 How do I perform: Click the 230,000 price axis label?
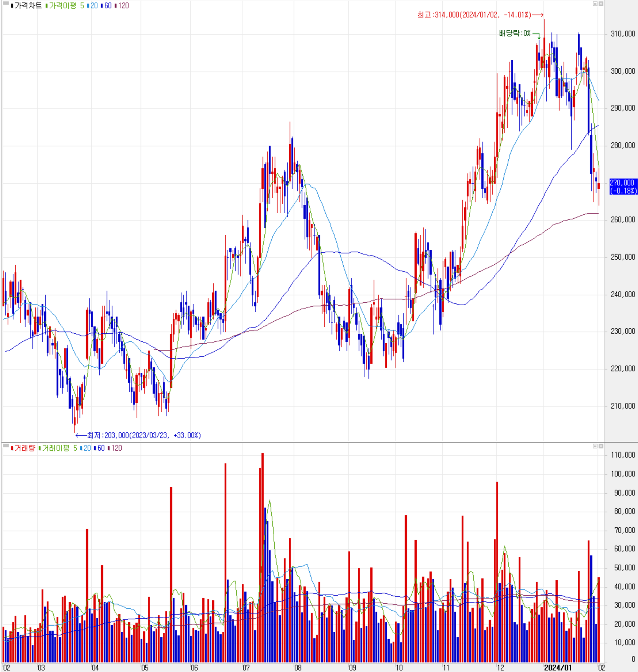[x=623, y=331]
